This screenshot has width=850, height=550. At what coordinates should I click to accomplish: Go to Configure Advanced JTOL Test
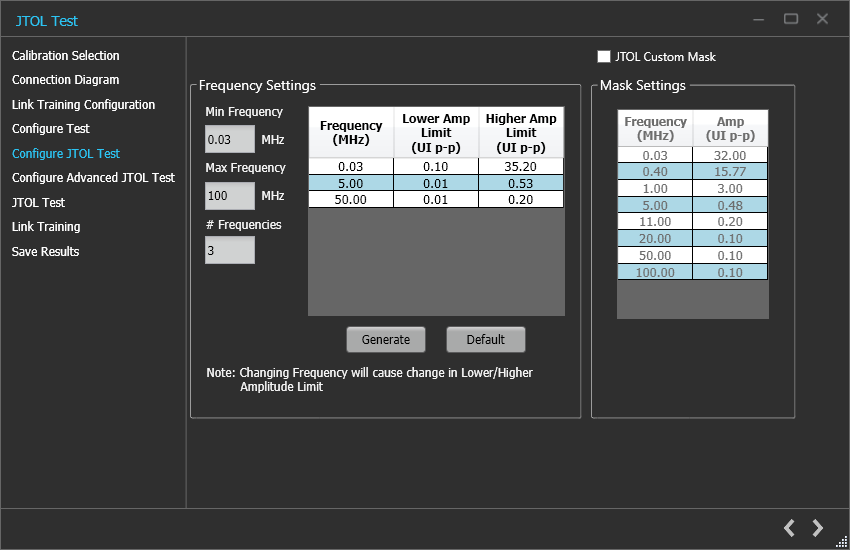click(x=94, y=178)
